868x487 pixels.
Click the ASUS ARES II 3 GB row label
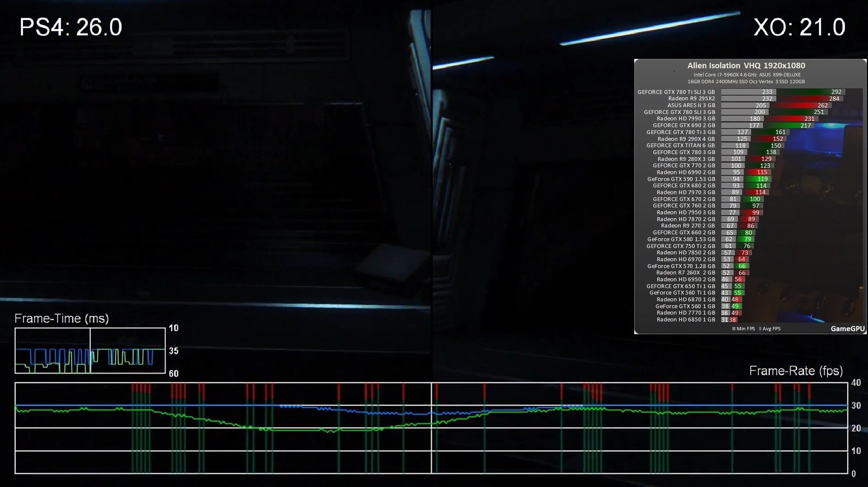pos(691,105)
